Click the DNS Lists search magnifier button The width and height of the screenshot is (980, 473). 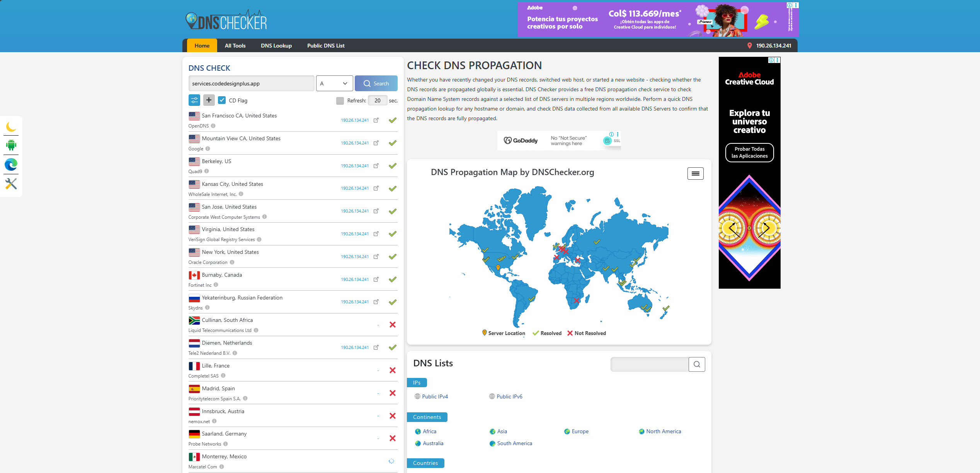coord(697,364)
